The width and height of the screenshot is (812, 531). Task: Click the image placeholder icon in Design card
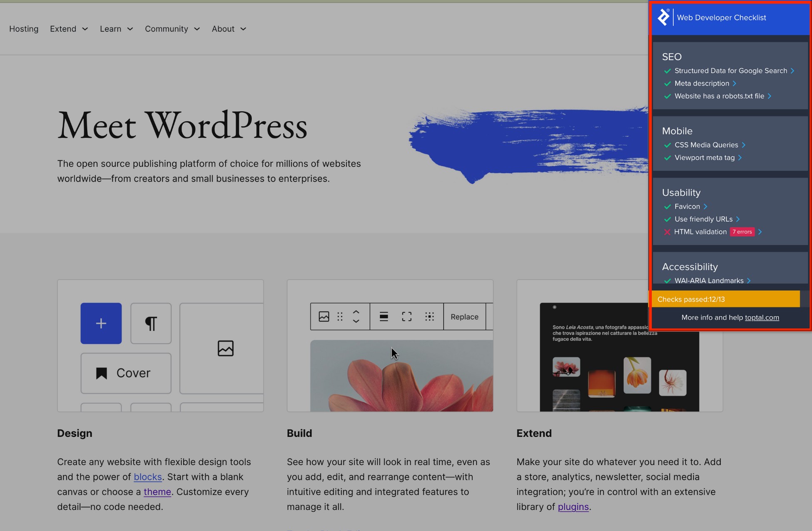[225, 348]
